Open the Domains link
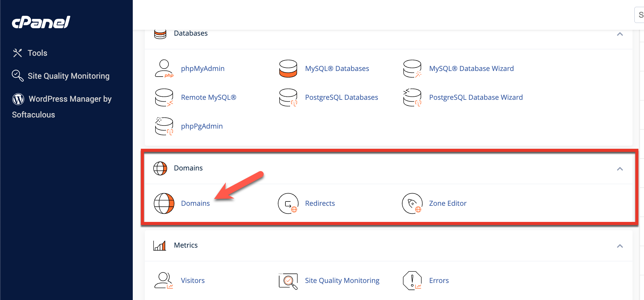The height and width of the screenshot is (300, 644). coord(195,203)
